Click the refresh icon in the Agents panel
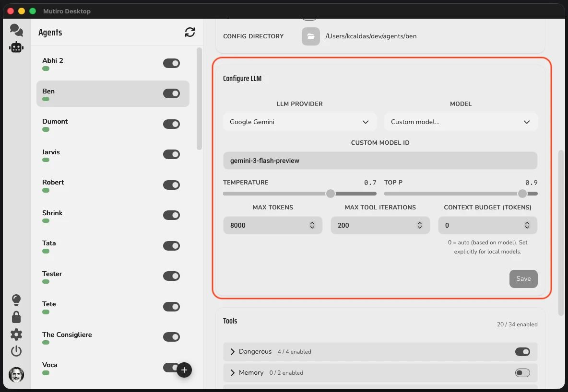Screen dimensions: 568x392 (x=190, y=32)
